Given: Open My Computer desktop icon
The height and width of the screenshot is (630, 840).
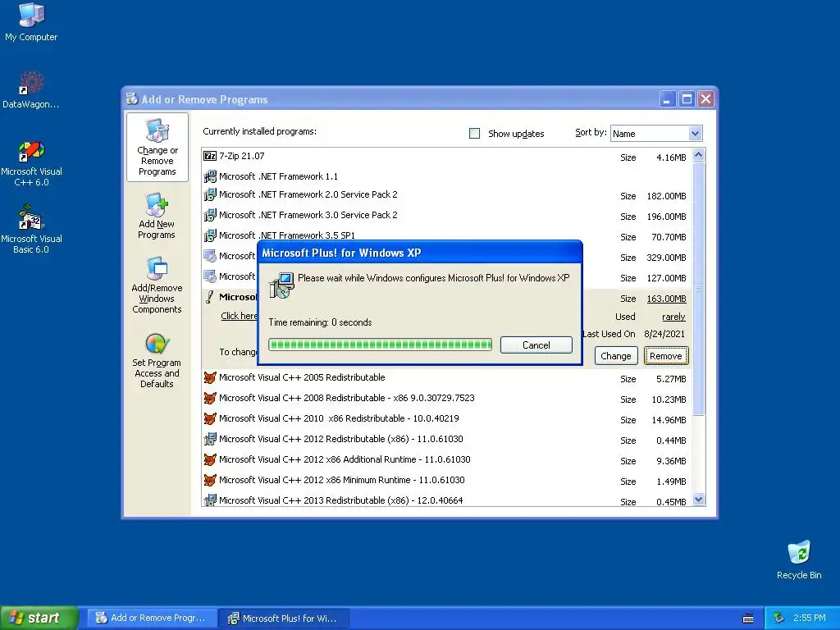Looking at the screenshot, I should (31, 21).
